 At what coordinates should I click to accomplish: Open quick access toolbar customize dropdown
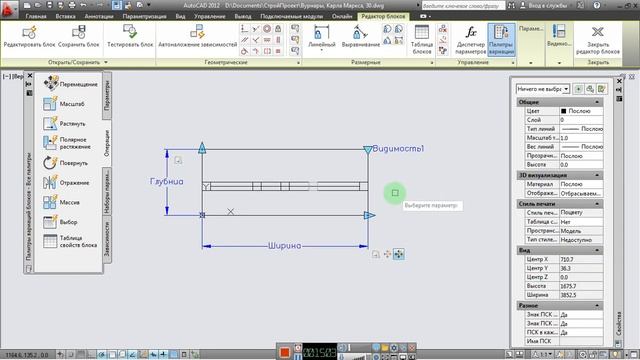pos(149,5)
